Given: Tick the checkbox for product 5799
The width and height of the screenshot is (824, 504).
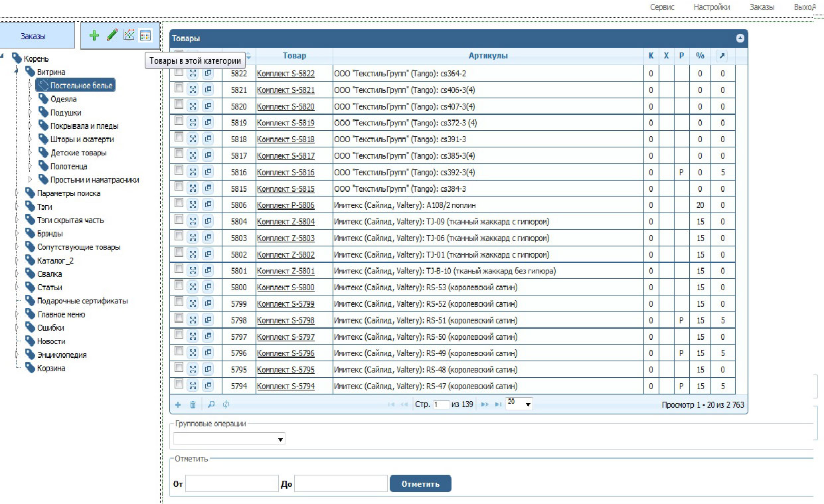Looking at the screenshot, I should (179, 301).
